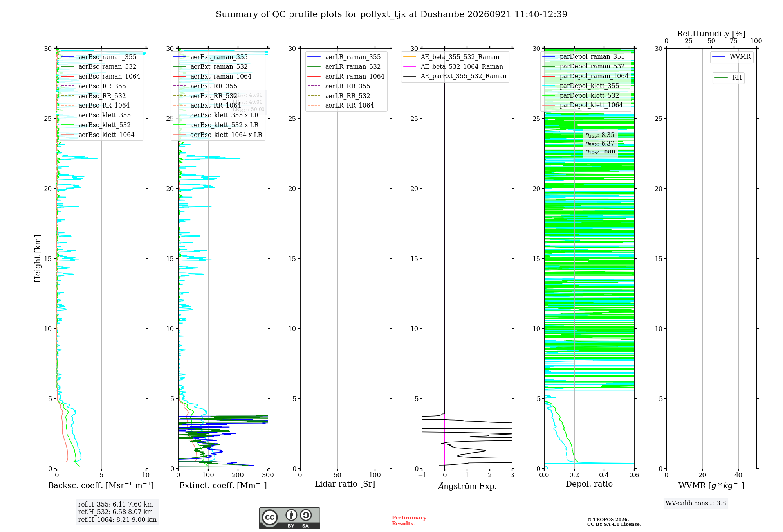Screen dimensions: 783x532
Task: Click the ref.H_532: 6.58-8.07 km text
Action: 115,512
